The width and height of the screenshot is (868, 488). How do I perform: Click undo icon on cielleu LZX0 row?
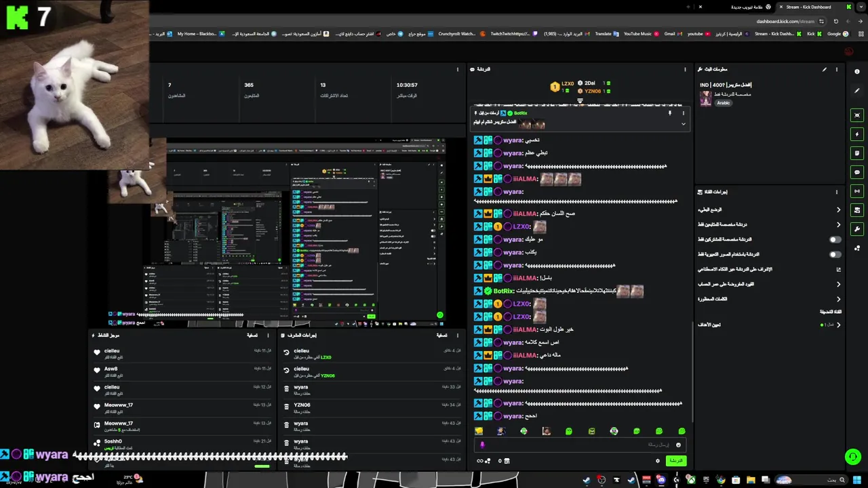pos(286,352)
